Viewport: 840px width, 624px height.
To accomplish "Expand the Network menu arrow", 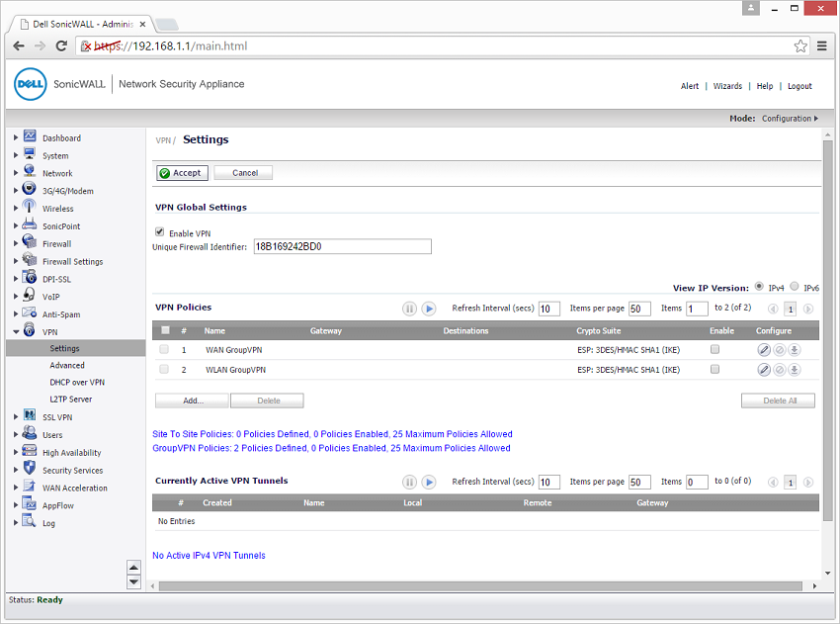I will [x=16, y=173].
